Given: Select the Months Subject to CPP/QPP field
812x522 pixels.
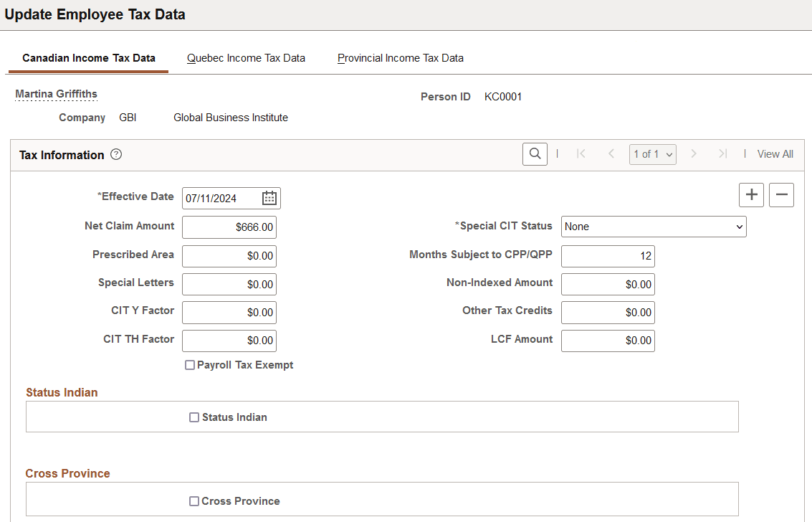Looking at the screenshot, I should pyautogui.click(x=608, y=256).
